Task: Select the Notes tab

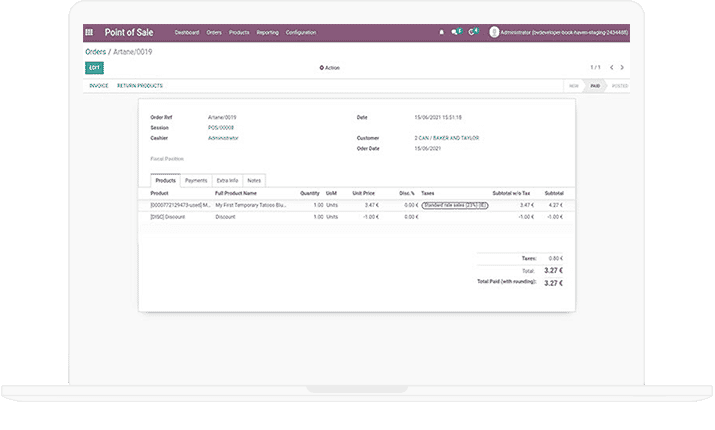Action: click(254, 180)
